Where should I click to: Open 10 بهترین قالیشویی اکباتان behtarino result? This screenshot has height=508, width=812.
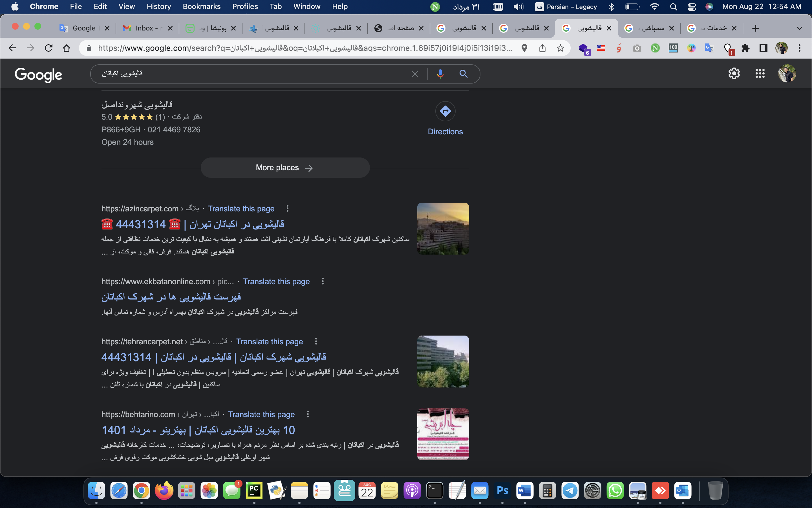(198, 430)
